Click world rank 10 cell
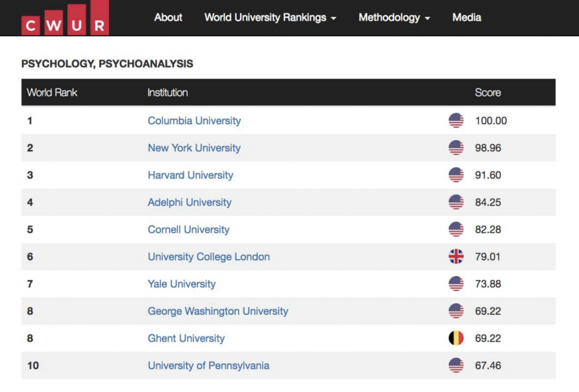This screenshot has height=392, width=579. [33, 365]
